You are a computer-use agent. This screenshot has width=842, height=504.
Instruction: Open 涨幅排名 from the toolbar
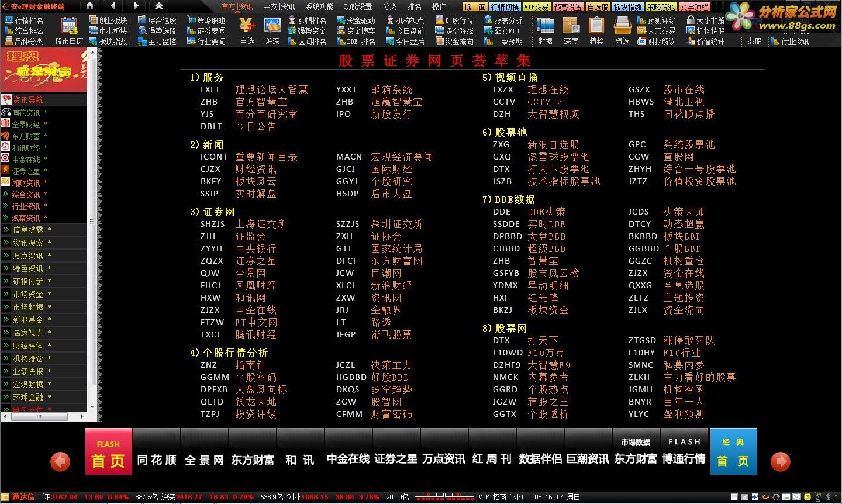[x=307, y=20]
